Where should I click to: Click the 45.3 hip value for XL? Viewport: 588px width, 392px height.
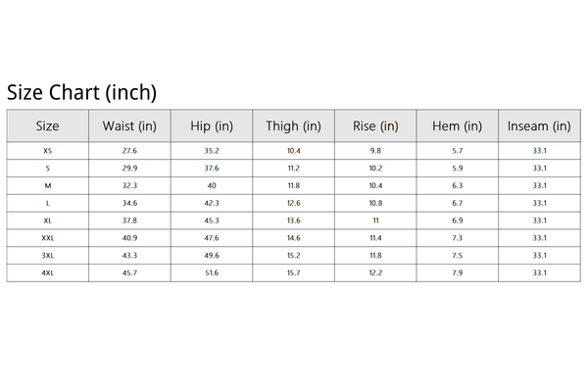click(x=212, y=220)
